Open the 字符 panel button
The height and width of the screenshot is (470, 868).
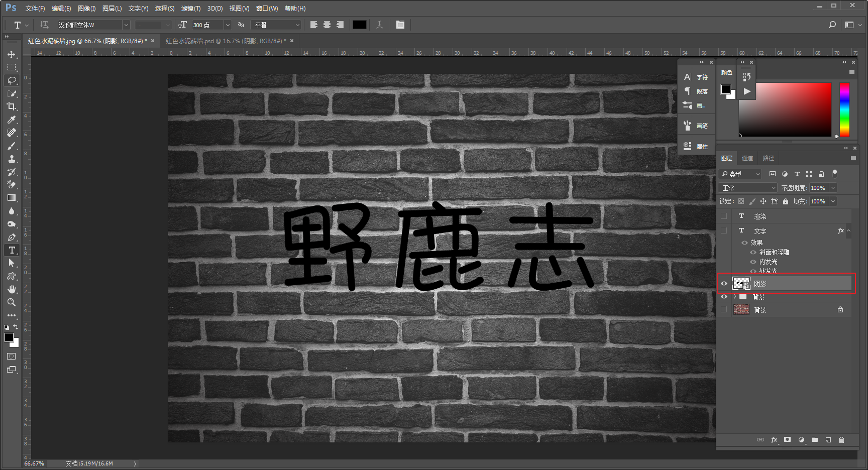(696, 77)
